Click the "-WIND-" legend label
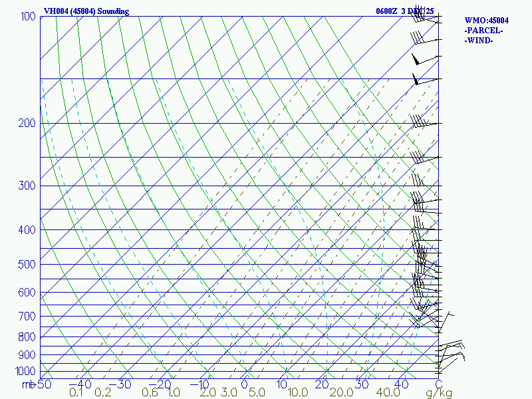The width and height of the screenshot is (532, 399). [x=479, y=41]
